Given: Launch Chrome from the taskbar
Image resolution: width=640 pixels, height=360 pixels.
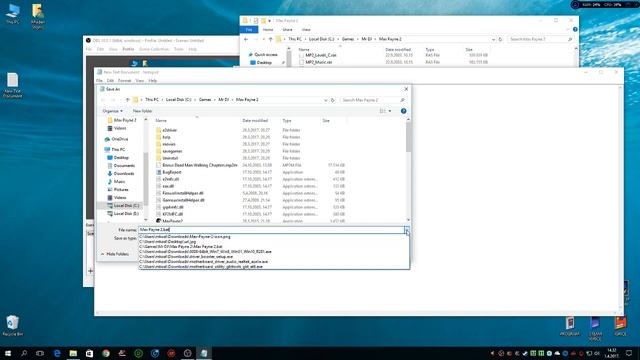Looking at the screenshot, I should [106, 353].
